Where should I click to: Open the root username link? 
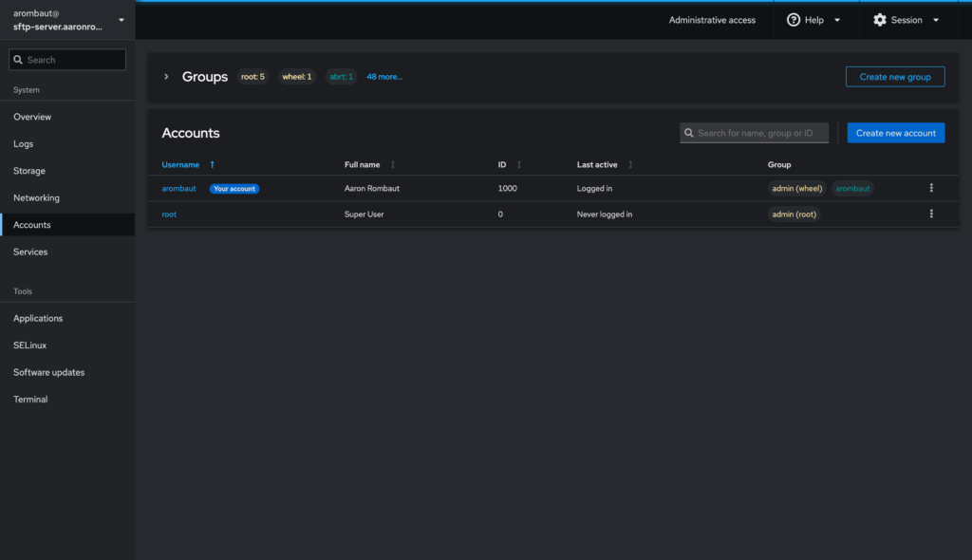[169, 215]
